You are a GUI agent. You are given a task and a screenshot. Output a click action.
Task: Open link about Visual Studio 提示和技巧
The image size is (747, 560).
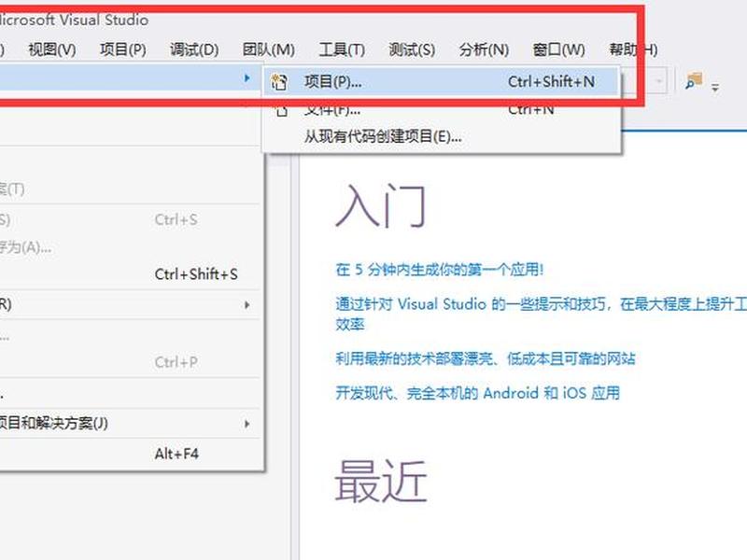pos(541,314)
